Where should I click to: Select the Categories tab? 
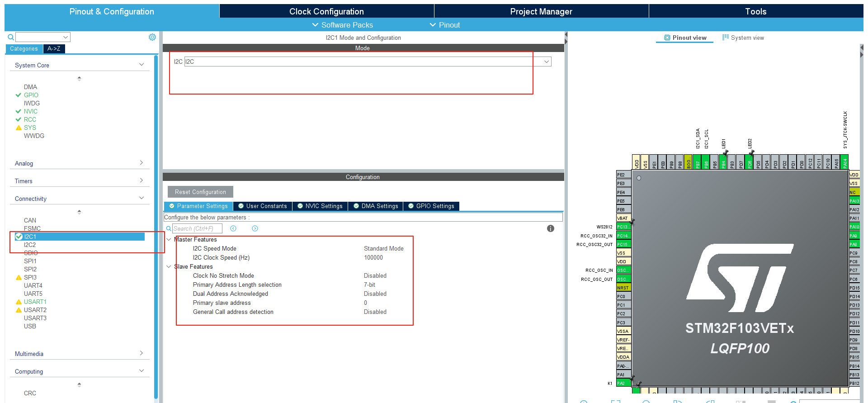pos(24,48)
